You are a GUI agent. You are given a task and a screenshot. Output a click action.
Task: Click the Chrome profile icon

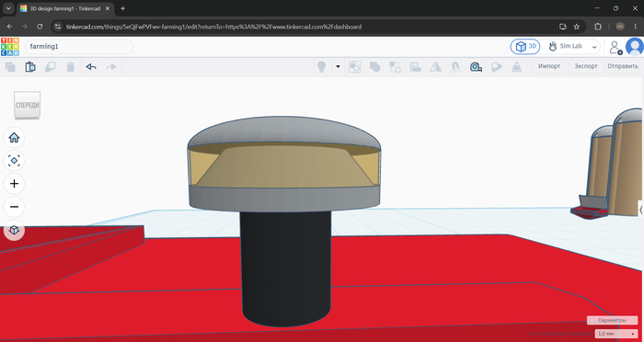pos(620,27)
